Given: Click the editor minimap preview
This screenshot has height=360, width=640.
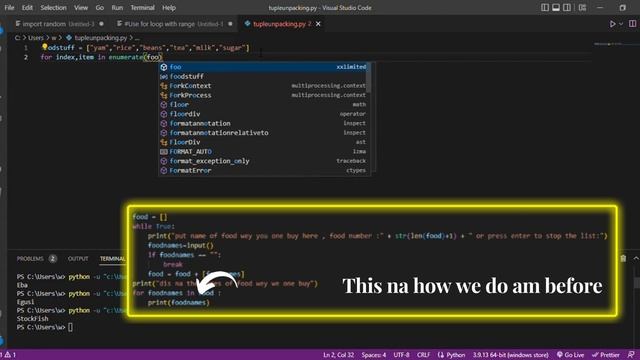Looking at the screenshot, I should click(x=608, y=44).
